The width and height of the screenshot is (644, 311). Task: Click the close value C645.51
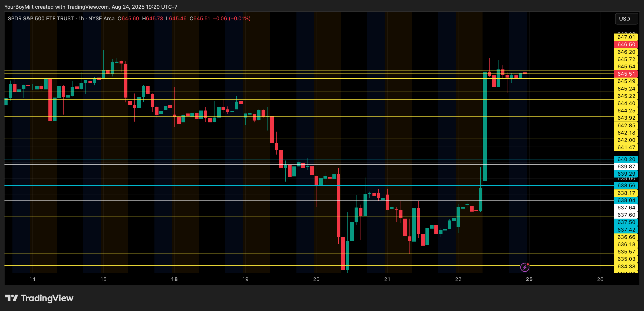pos(200,19)
